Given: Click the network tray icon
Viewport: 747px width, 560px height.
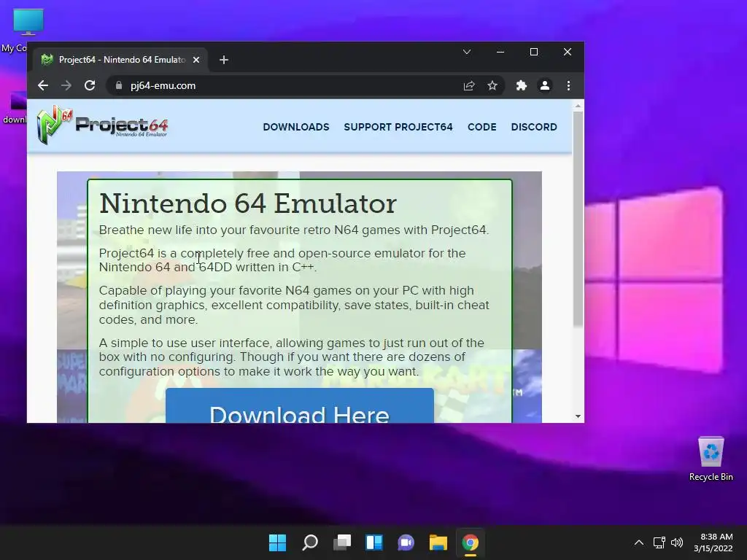Looking at the screenshot, I should point(659,542).
